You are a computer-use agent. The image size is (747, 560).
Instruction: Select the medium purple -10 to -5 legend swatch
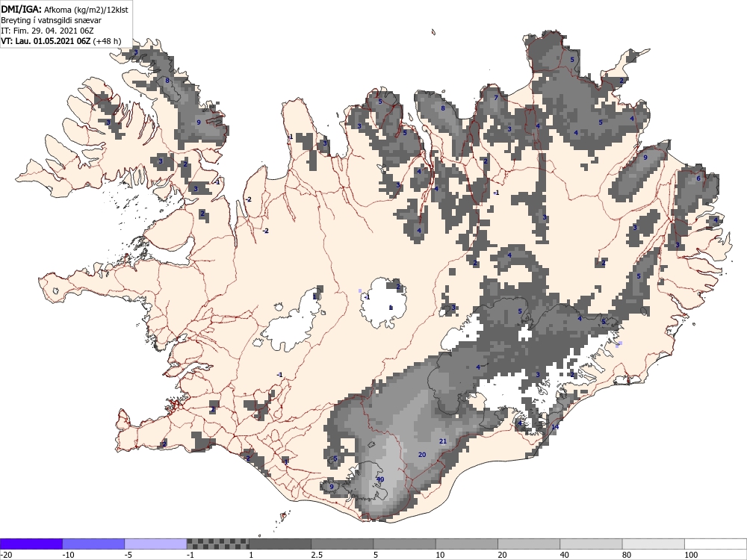pos(93,544)
